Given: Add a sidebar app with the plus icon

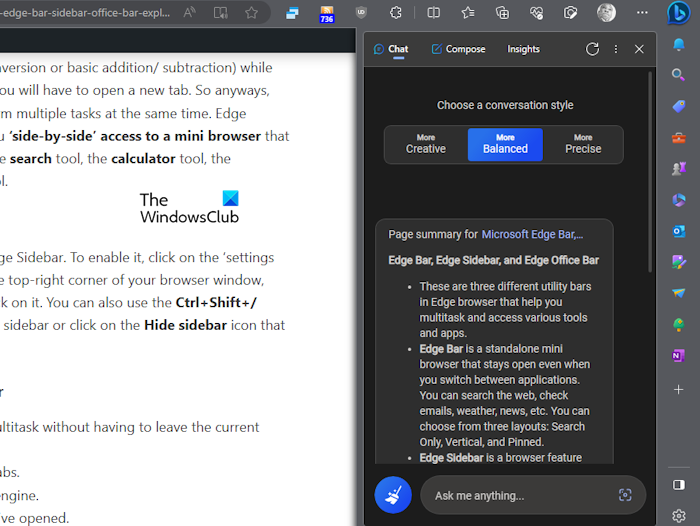Looking at the screenshot, I should coord(679,389).
